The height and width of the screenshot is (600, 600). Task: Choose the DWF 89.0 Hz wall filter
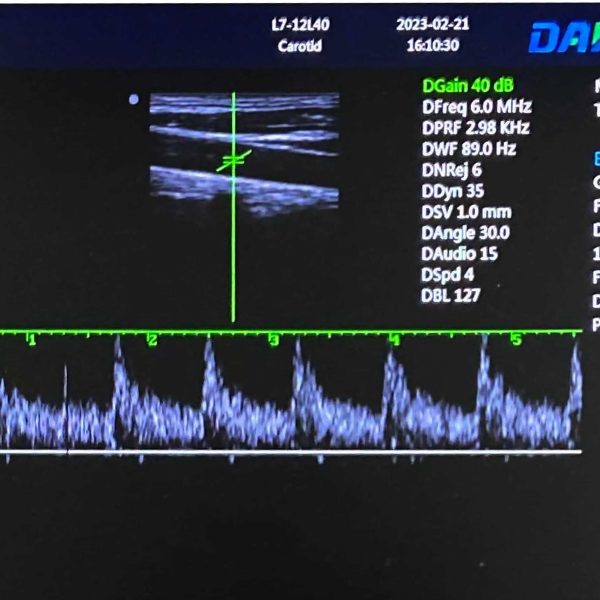(468, 149)
